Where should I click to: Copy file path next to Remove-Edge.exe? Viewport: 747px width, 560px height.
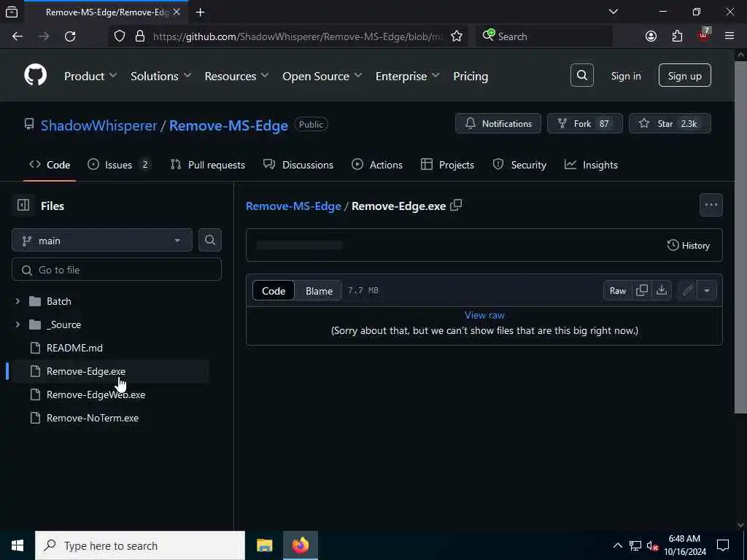456,205
